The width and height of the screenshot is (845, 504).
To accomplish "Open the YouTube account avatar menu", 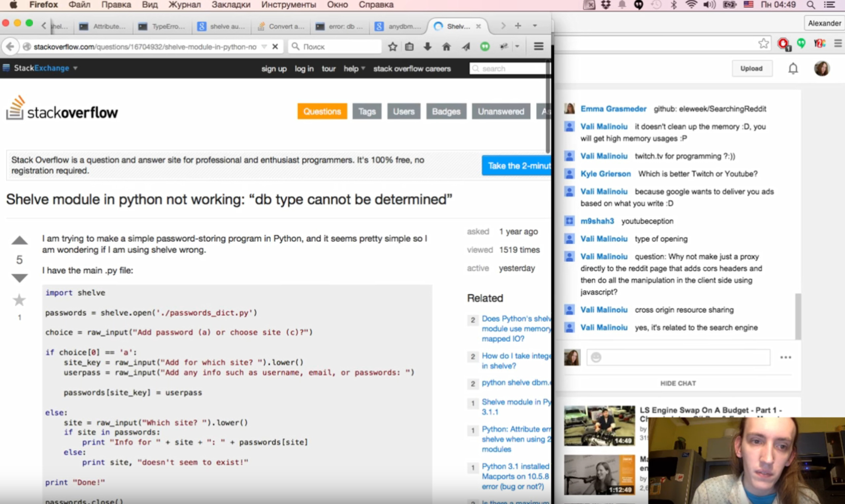I will pyautogui.click(x=822, y=69).
